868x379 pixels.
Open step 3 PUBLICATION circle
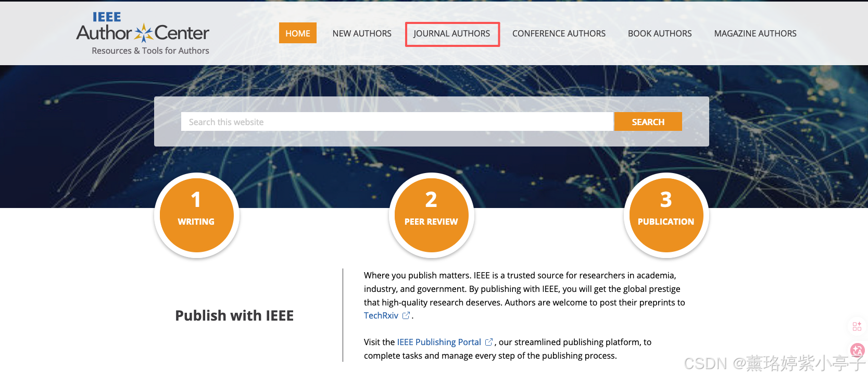pos(666,215)
